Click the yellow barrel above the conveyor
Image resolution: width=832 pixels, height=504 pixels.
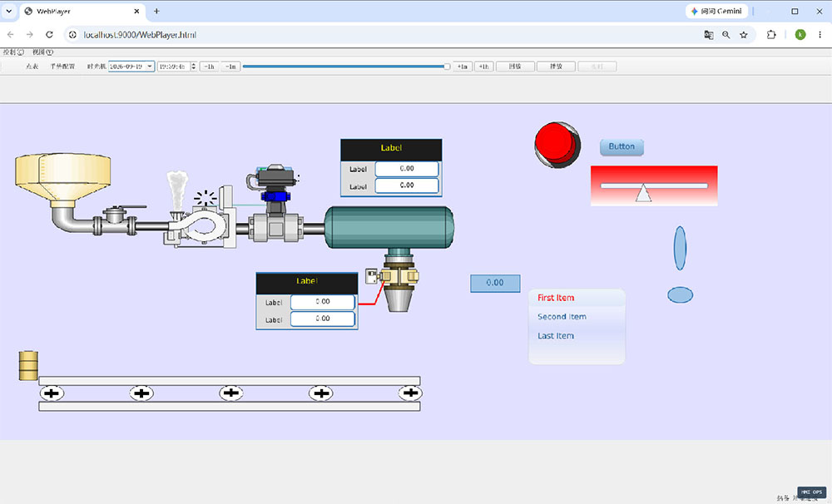click(x=28, y=366)
